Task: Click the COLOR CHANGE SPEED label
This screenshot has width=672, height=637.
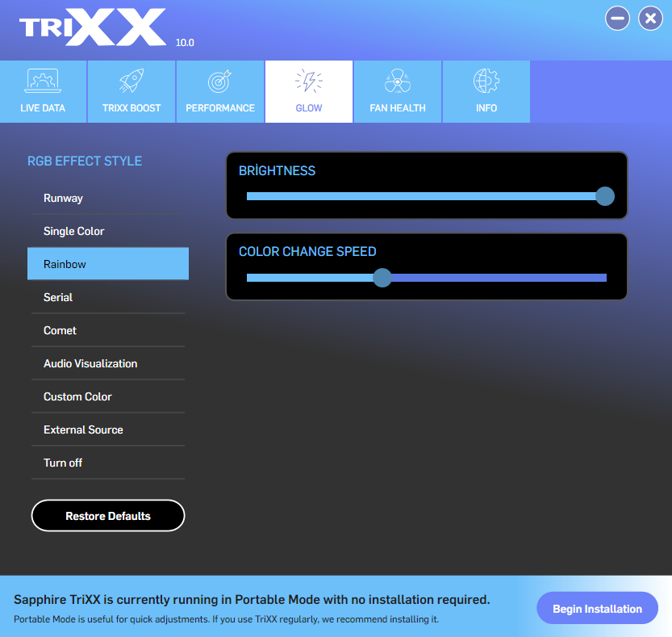Action: click(x=307, y=251)
